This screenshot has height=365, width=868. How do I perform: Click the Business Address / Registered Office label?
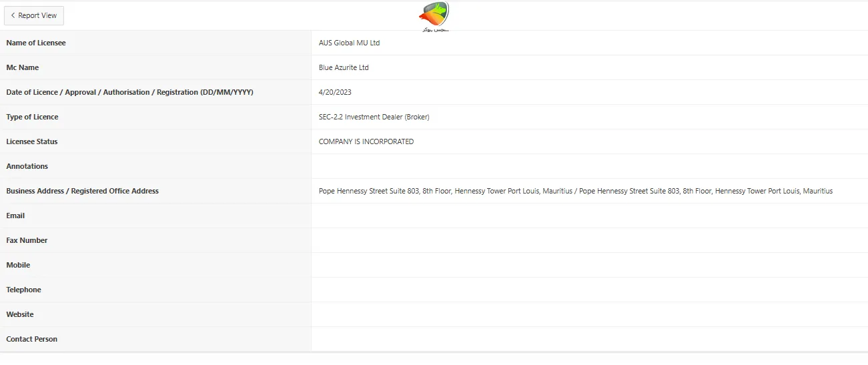point(83,191)
